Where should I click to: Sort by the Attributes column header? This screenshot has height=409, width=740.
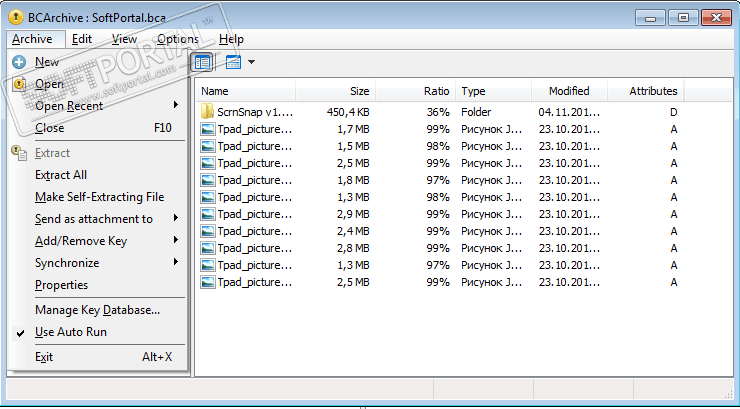(x=646, y=91)
